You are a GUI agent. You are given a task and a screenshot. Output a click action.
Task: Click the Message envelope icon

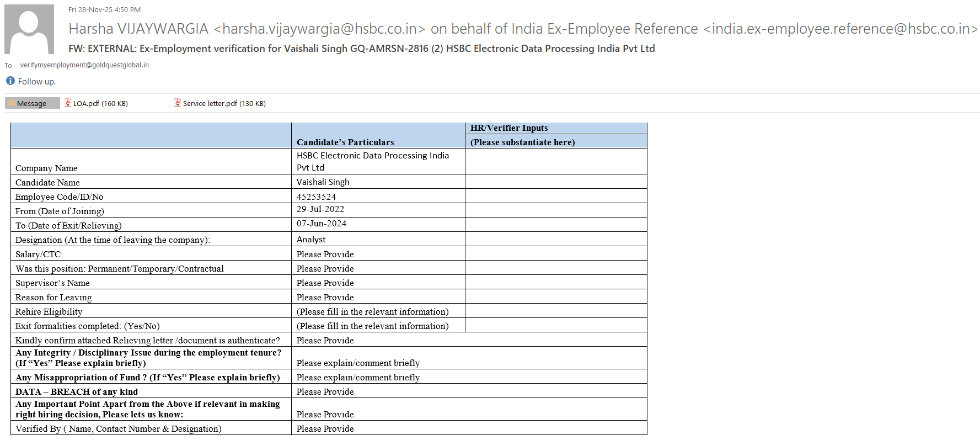(11, 103)
